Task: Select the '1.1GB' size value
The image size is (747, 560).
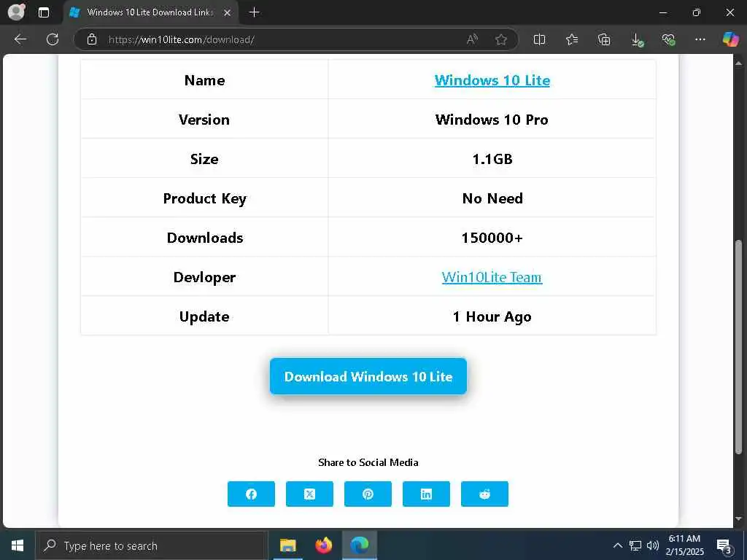Action: click(x=492, y=159)
